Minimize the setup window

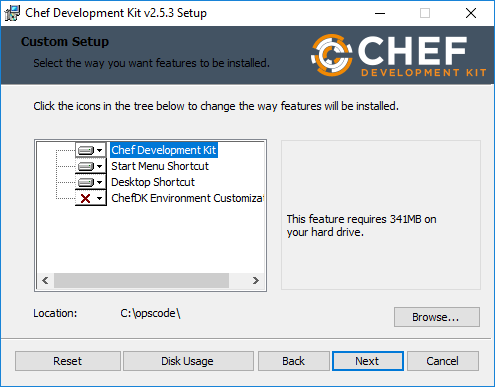[380, 13]
